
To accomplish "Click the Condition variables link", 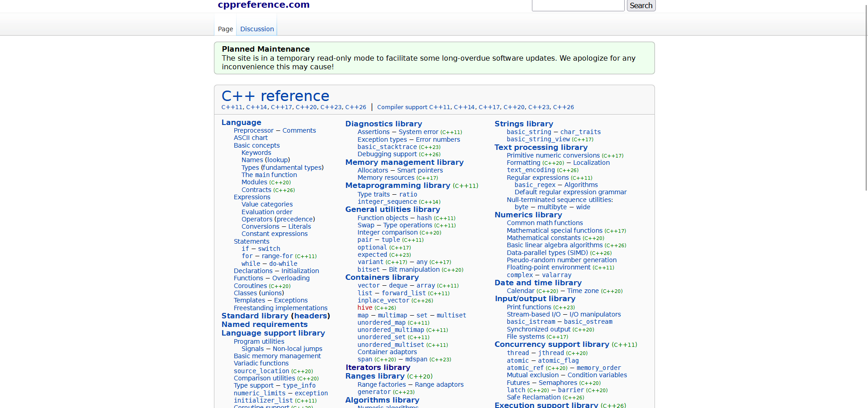I will (597, 375).
